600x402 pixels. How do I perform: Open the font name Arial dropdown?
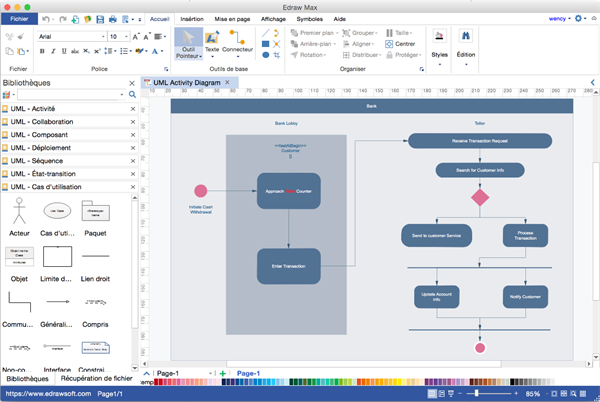click(101, 36)
